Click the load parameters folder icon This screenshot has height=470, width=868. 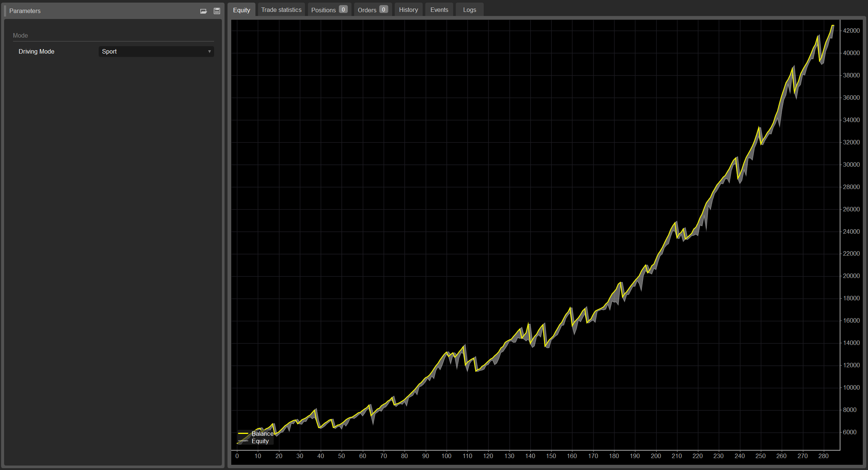click(203, 11)
